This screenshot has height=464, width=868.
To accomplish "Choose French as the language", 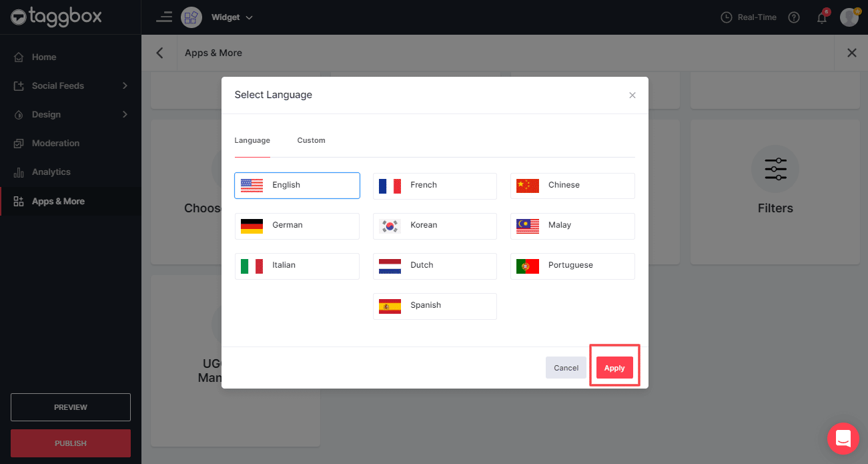I will [434, 186].
